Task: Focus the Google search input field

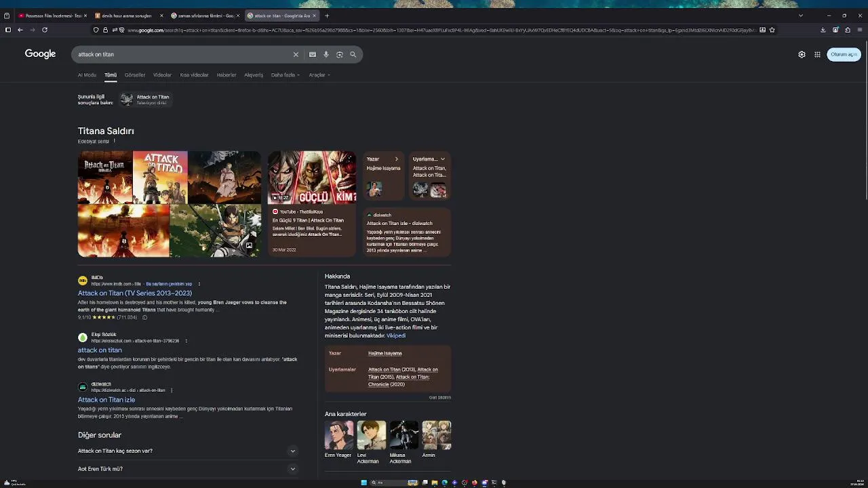Action: click(x=183, y=54)
